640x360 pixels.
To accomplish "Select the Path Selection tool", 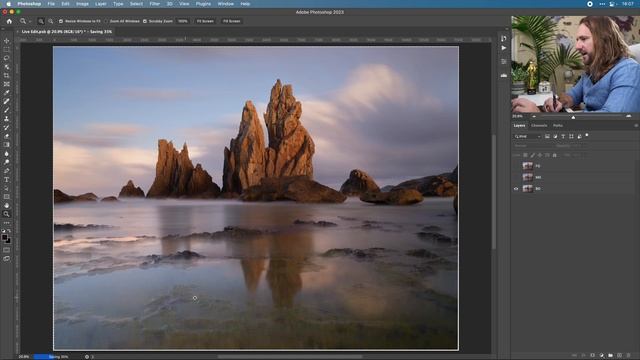I will (7, 188).
